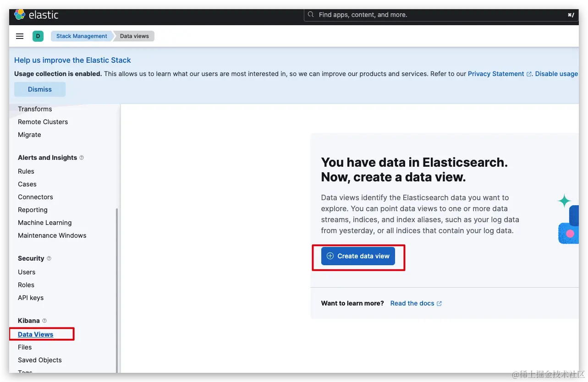
Task: Click the 'Security' section heading
Action: point(31,258)
